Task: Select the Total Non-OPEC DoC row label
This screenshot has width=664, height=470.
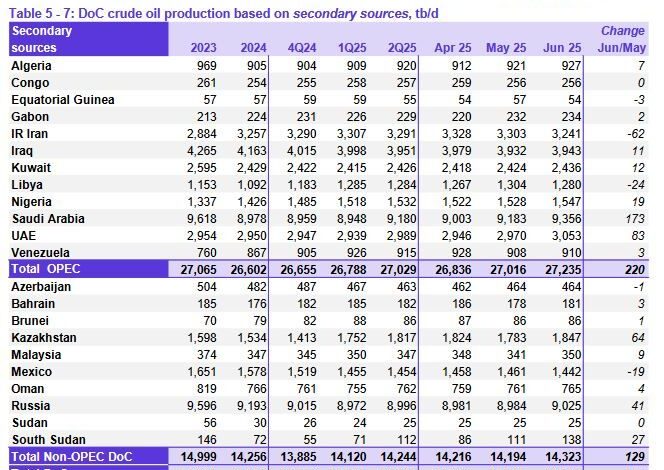Action: click(x=72, y=457)
